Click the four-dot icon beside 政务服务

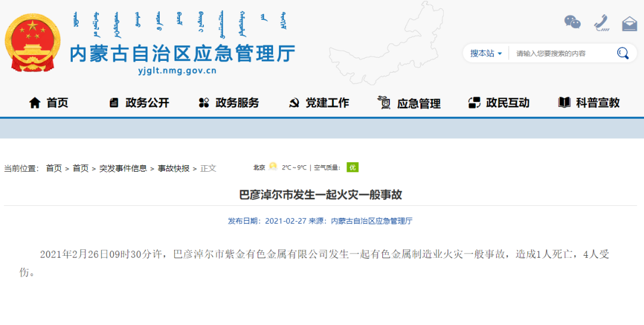pyautogui.click(x=204, y=103)
